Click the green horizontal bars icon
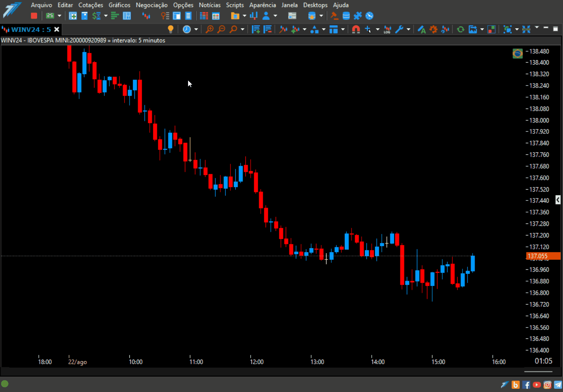 pos(115,16)
